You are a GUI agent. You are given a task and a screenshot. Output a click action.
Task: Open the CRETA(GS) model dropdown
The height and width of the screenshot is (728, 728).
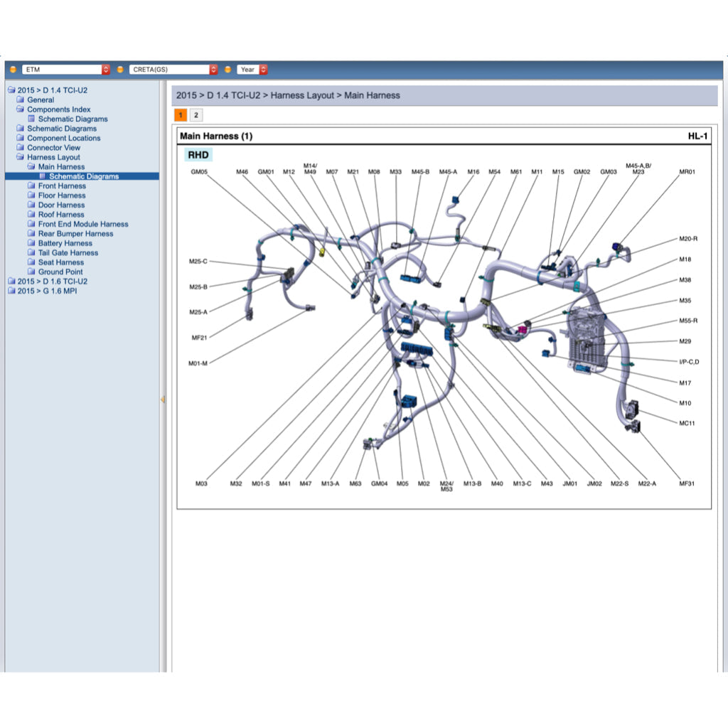point(173,70)
